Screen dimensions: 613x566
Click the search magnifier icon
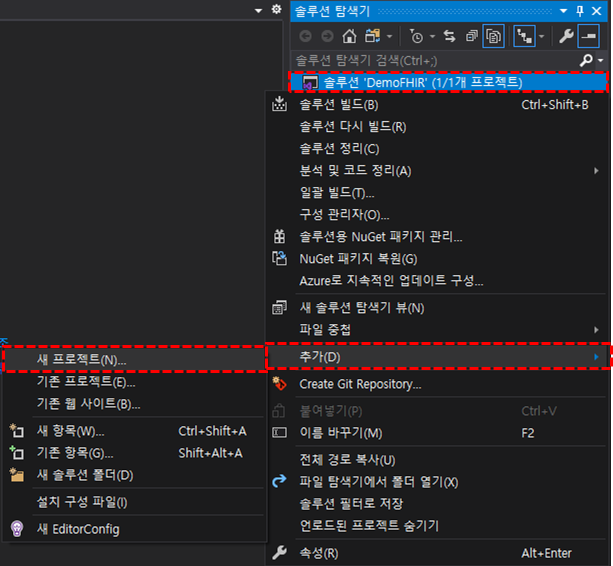586,60
